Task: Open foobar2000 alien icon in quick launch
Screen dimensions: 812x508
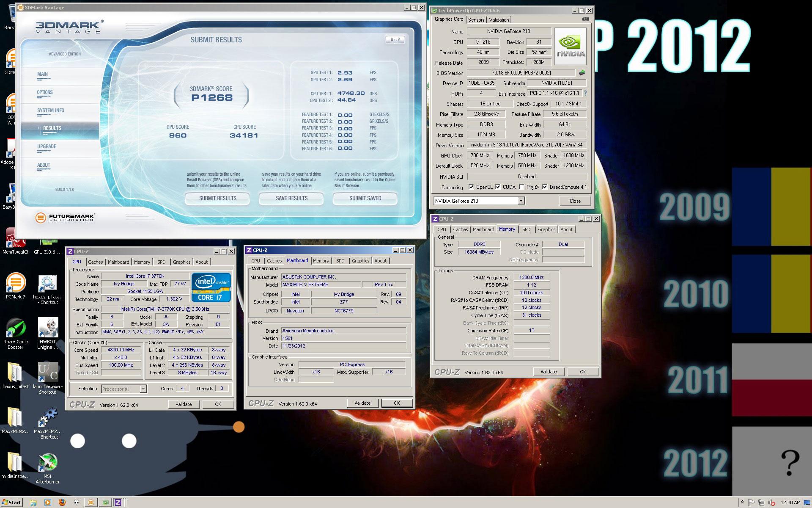Action: click(x=76, y=502)
